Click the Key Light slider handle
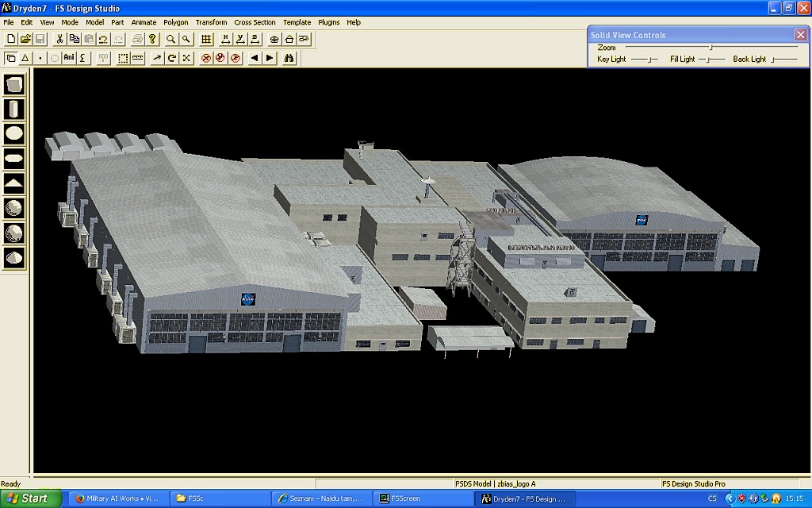Screen dimensions: 812x508 (x=649, y=60)
